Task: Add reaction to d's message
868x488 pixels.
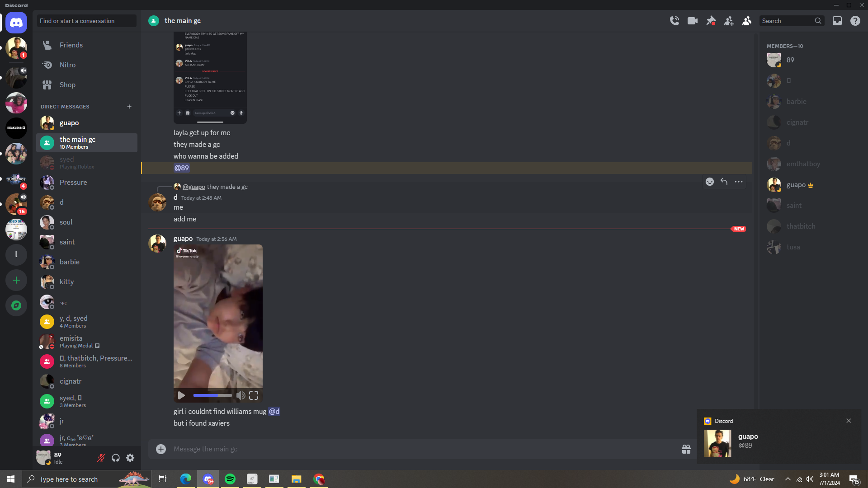Action: [x=710, y=182]
